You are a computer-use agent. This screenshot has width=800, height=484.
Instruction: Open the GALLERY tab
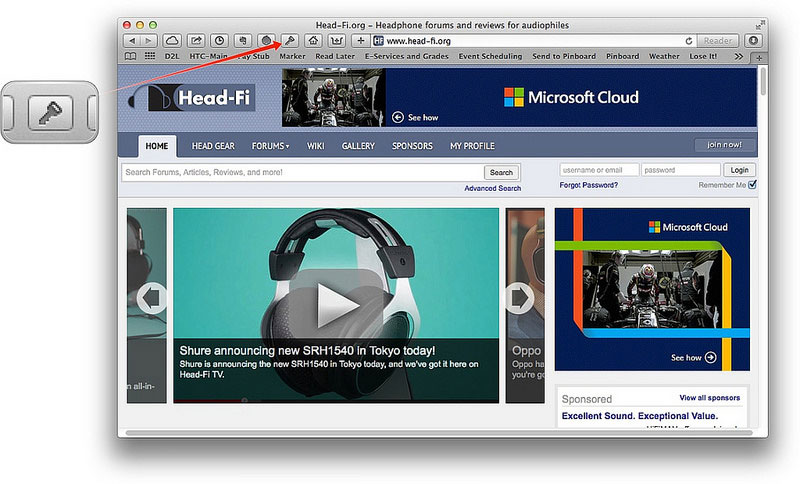pyautogui.click(x=358, y=146)
